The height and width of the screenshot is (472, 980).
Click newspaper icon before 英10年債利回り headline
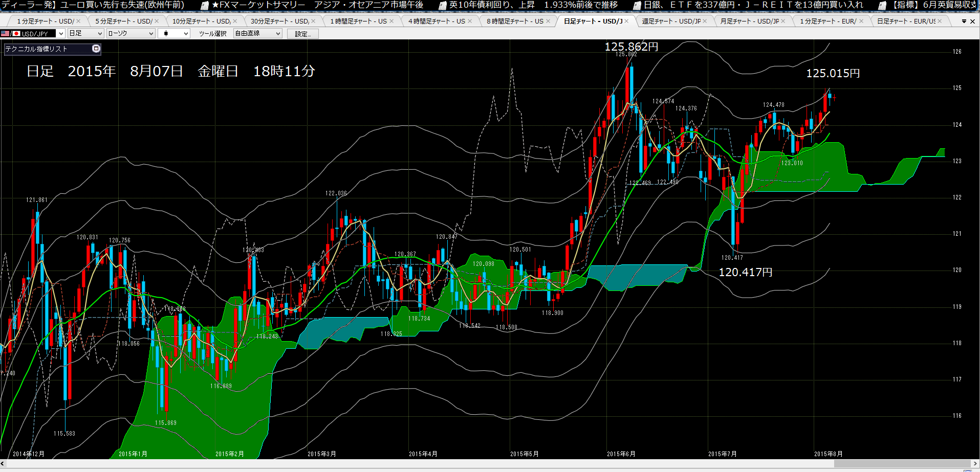pyautogui.click(x=443, y=5)
